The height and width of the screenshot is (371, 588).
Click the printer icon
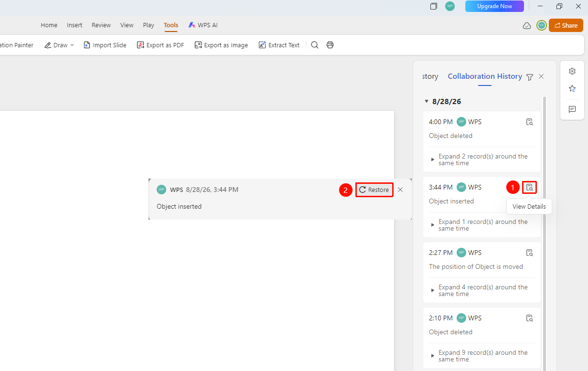click(x=330, y=45)
